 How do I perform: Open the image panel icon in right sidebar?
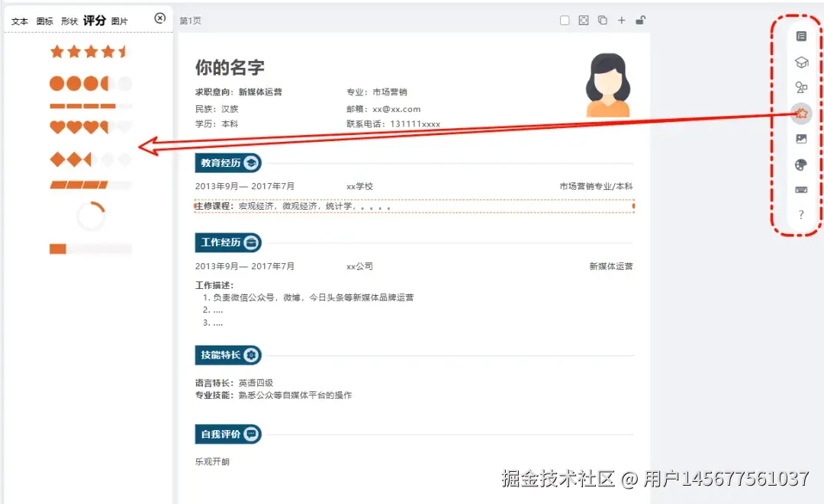pos(800,138)
